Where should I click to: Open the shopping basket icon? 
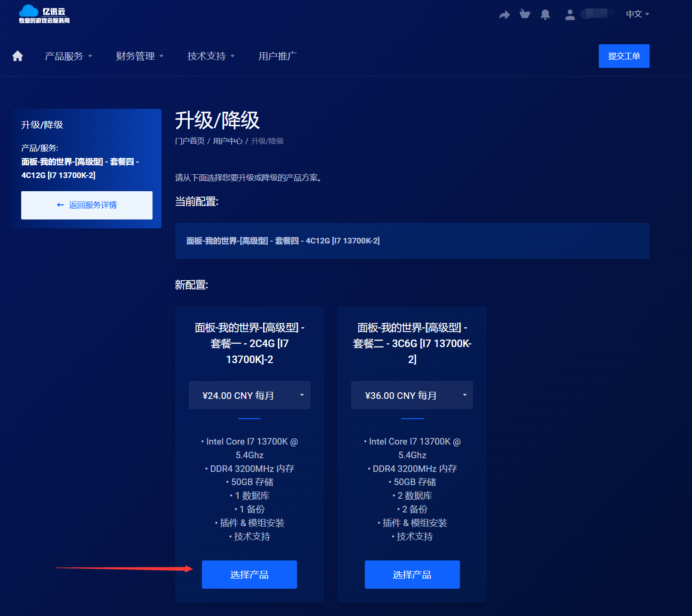(x=525, y=14)
